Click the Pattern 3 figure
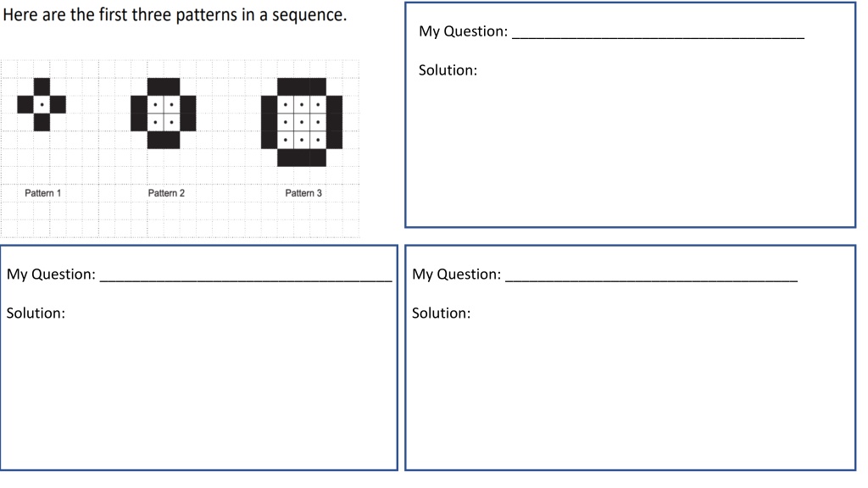The image size is (868, 488). pyautogui.click(x=302, y=122)
